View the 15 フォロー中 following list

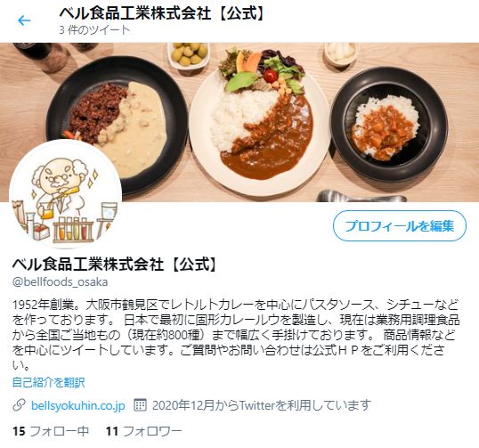click(51, 431)
